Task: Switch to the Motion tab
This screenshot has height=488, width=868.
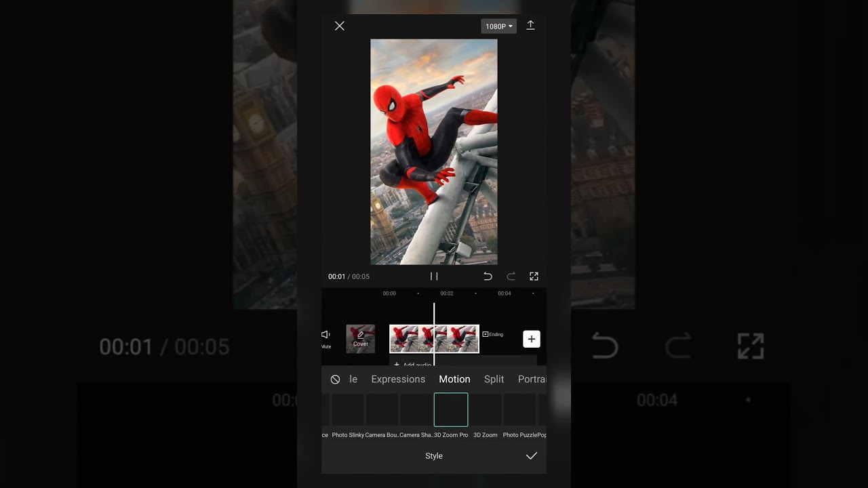Action: tap(454, 380)
